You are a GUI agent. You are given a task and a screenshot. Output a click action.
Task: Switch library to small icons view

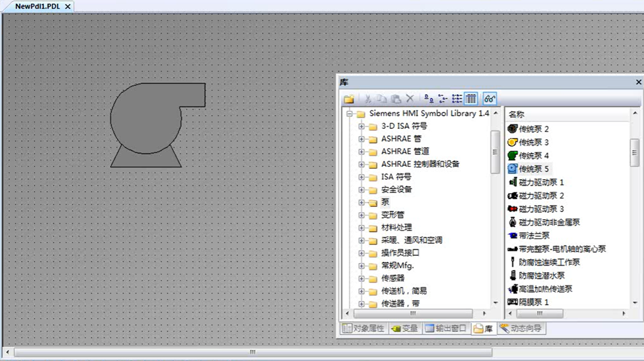click(442, 99)
